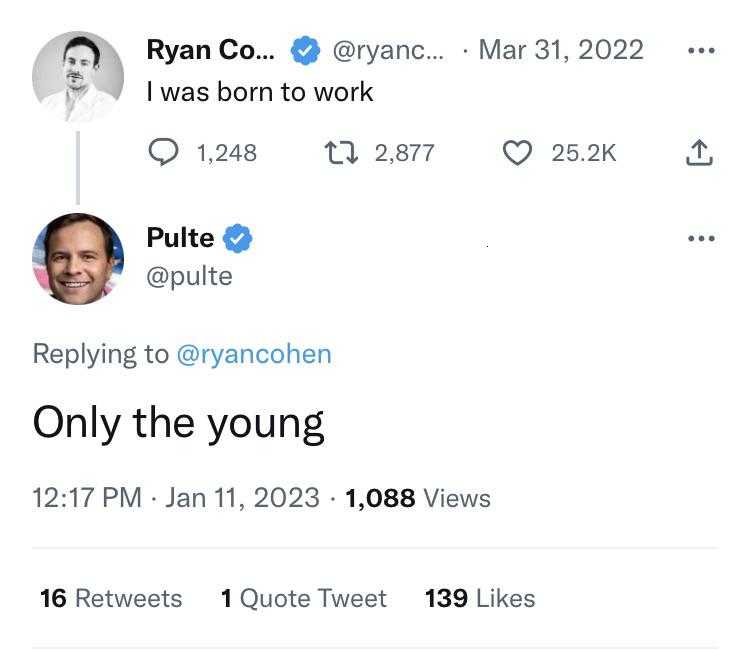Viewport: 750px width, 649px height.
Task: Like Ryan Cohen's tweet with heart icon
Action: pyautogui.click(x=516, y=152)
